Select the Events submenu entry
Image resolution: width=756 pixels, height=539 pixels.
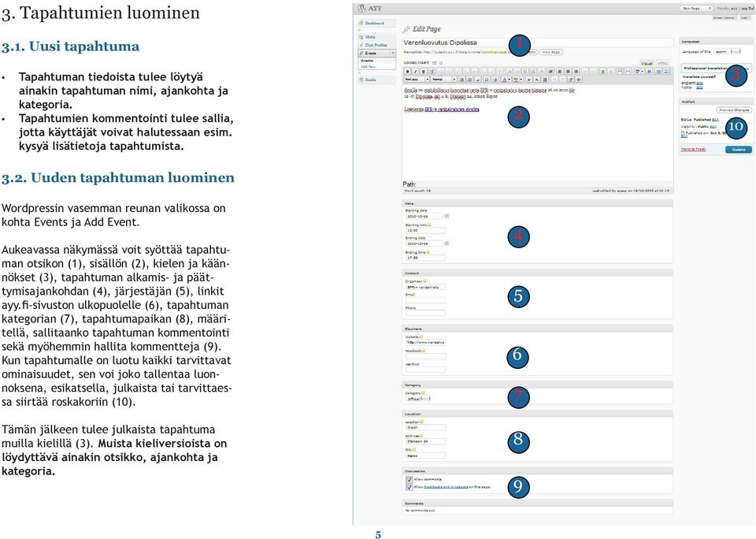(367, 61)
